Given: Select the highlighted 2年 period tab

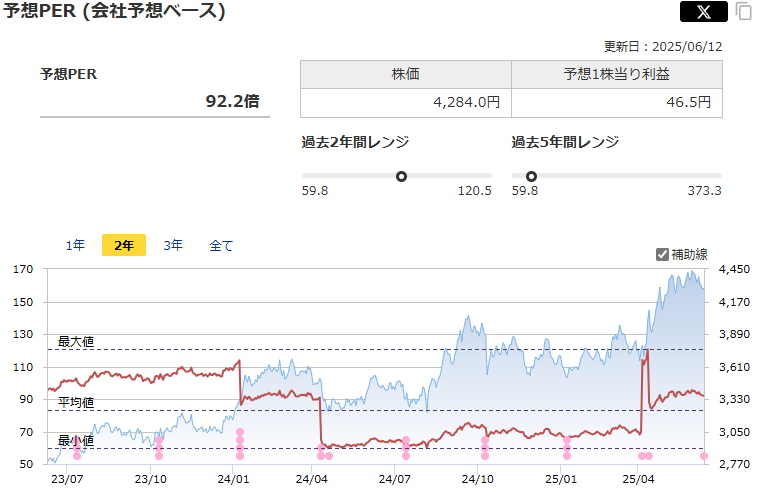Looking at the screenshot, I should click(x=124, y=245).
